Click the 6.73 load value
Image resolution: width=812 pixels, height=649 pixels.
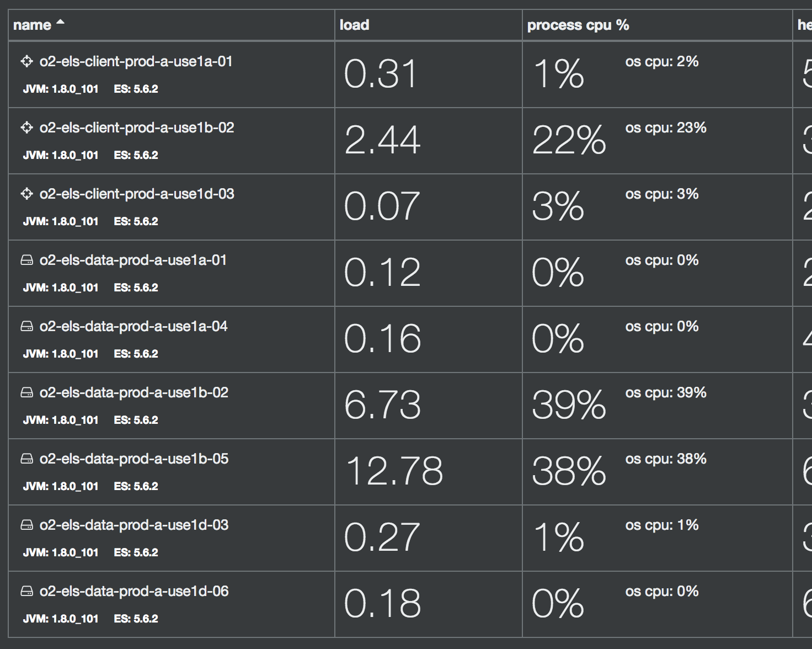pyautogui.click(x=382, y=405)
